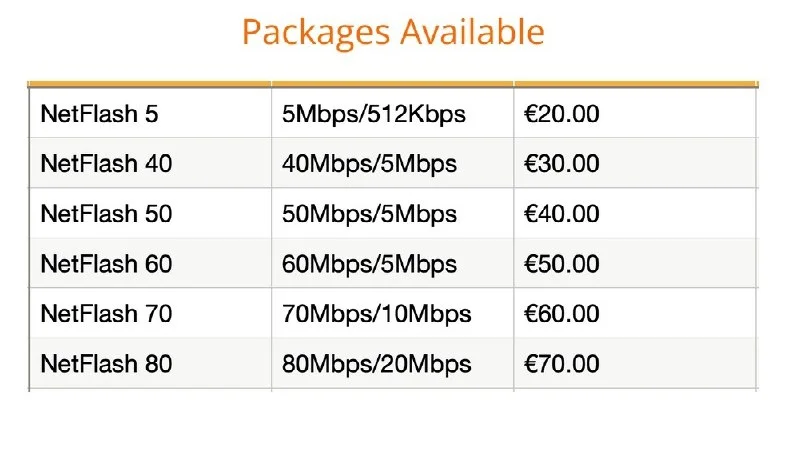The width and height of the screenshot is (800, 452).
Task: Click the €50.00 price
Action: coord(562,264)
